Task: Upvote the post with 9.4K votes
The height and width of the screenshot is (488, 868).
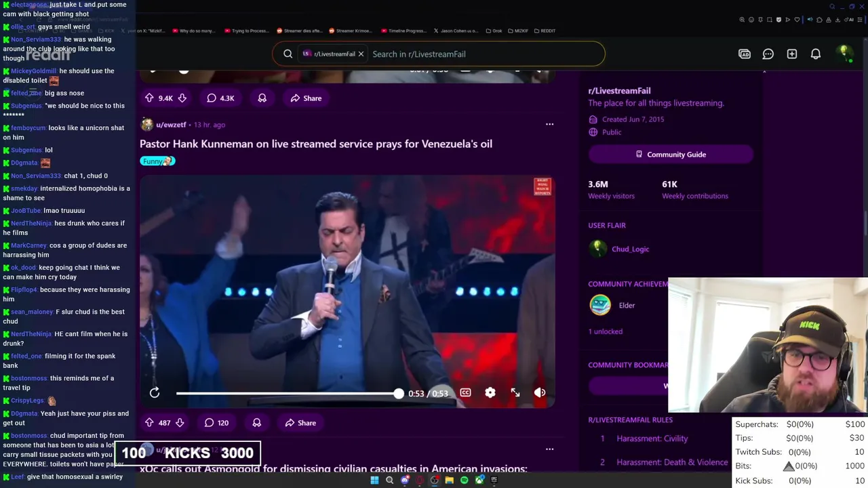Action: coord(149,98)
